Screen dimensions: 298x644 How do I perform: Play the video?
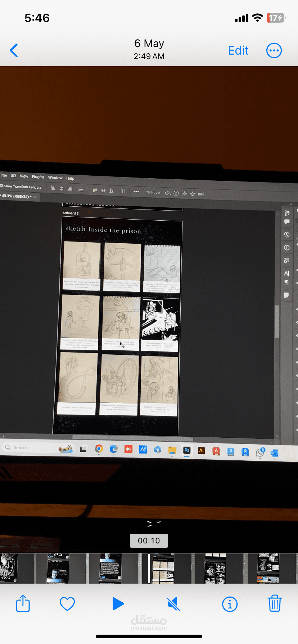[118, 604]
